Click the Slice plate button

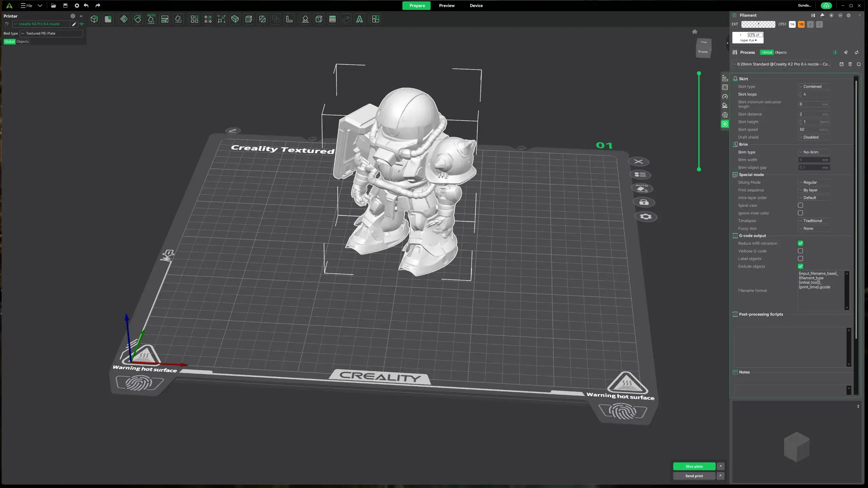tap(694, 466)
